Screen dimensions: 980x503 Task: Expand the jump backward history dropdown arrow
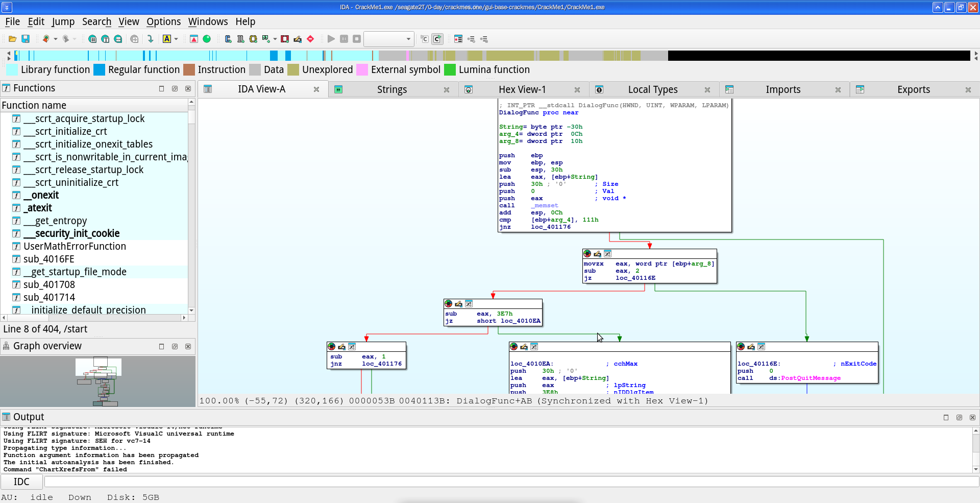(x=55, y=39)
